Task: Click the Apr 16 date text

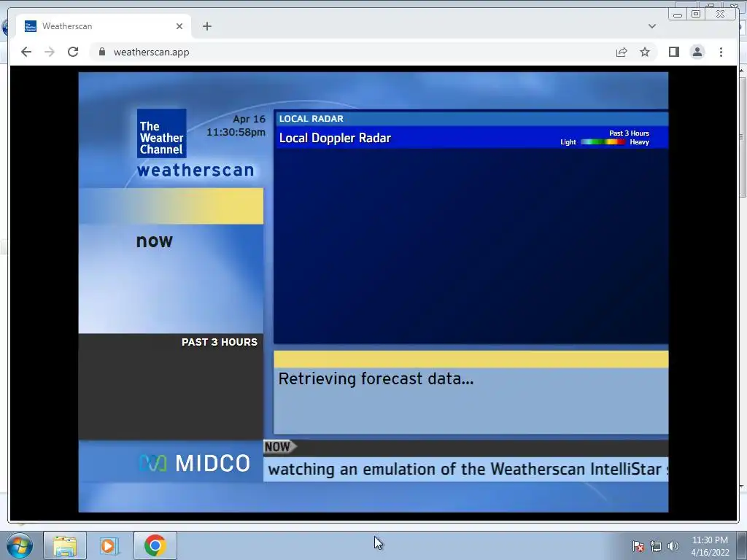Action: 249,119
